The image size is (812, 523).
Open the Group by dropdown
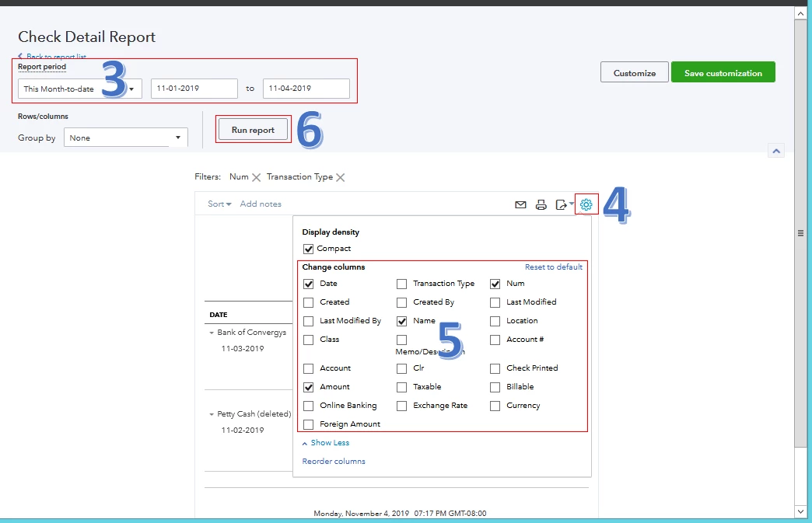(x=126, y=138)
